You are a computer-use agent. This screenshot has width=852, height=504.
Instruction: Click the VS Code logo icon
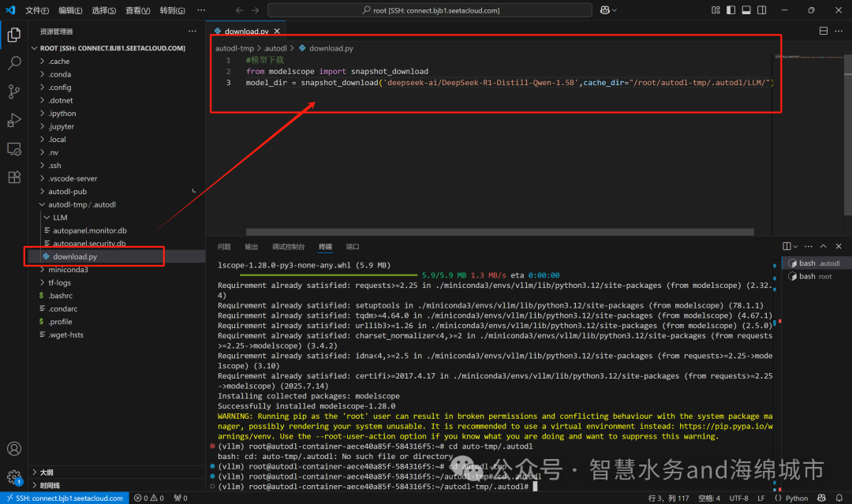click(x=11, y=9)
